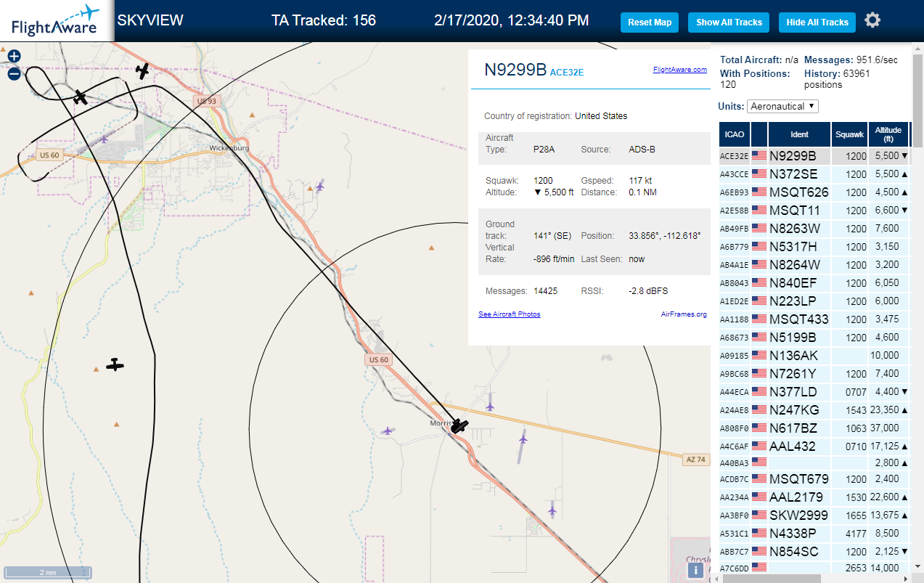Select aircraft N136AK in the table

814,355
